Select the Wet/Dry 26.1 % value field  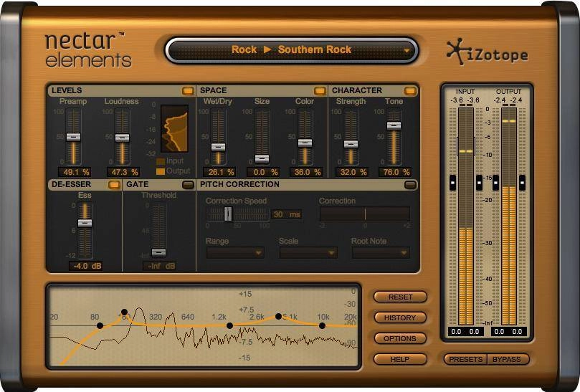(219, 172)
